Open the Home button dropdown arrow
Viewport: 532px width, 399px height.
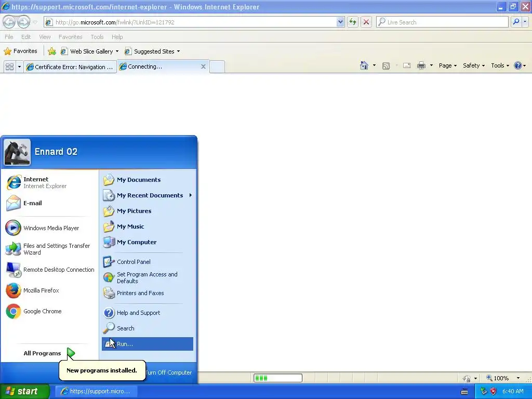tap(374, 65)
